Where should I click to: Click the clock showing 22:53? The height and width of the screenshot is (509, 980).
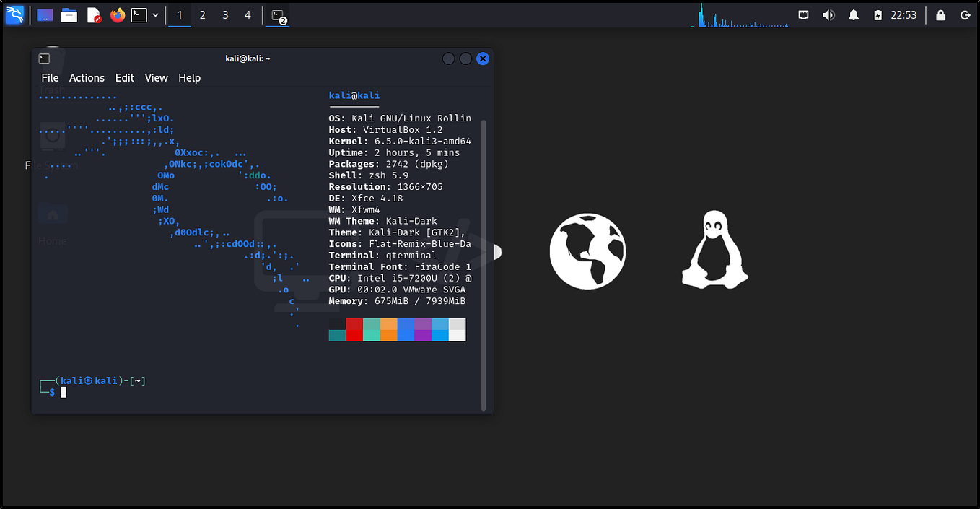point(903,14)
